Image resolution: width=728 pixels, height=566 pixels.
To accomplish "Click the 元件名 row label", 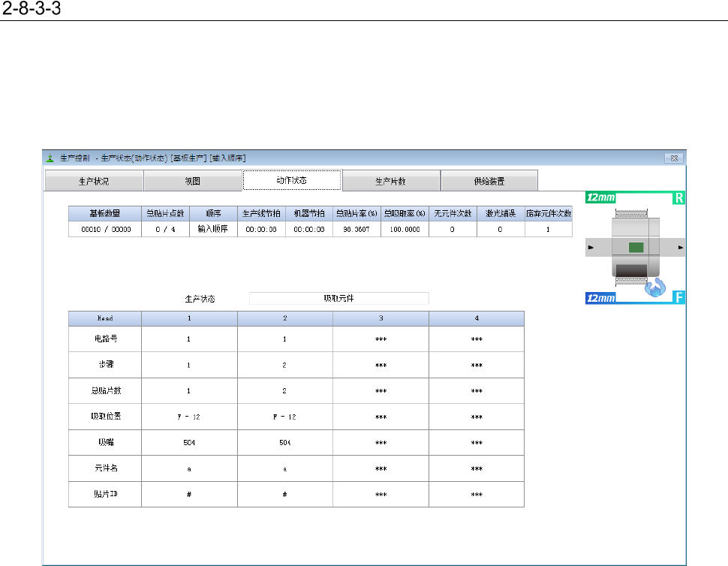I will pyautogui.click(x=106, y=468).
